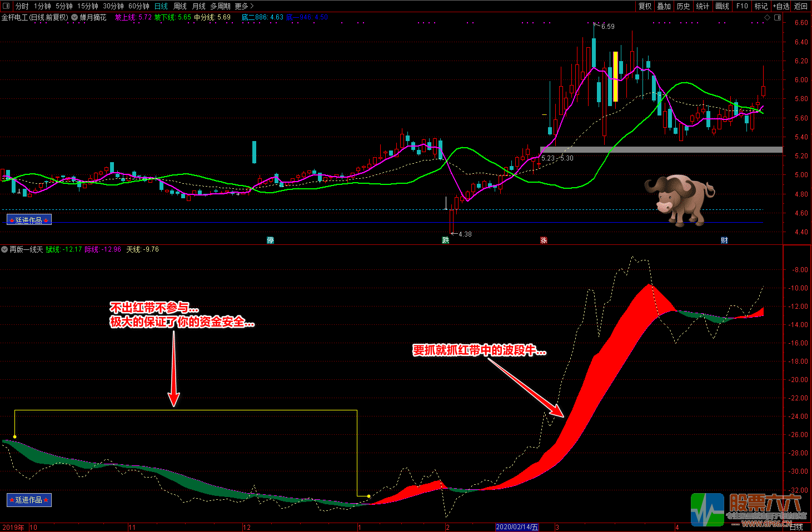Image resolution: width=812 pixels, height=532 pixels.
Task: Click the diamond icon near the price axis
Action: pyautogui.click(x=768, y=18)
